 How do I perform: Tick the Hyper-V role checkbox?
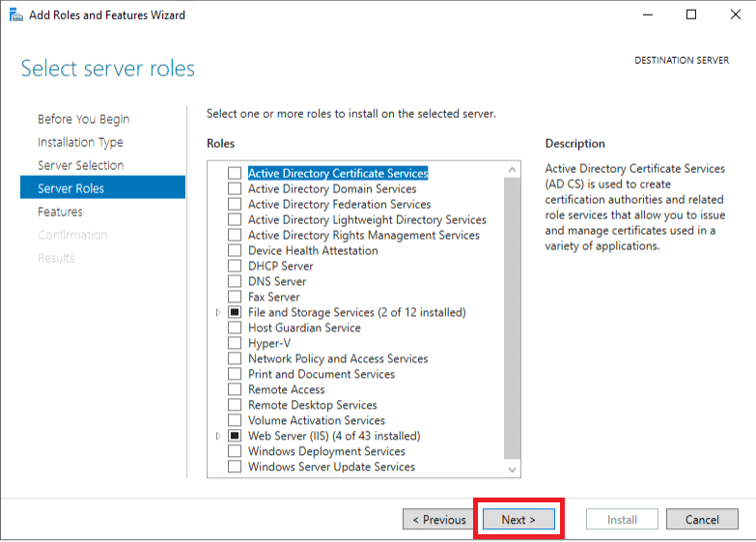click(x=235, y=344)
